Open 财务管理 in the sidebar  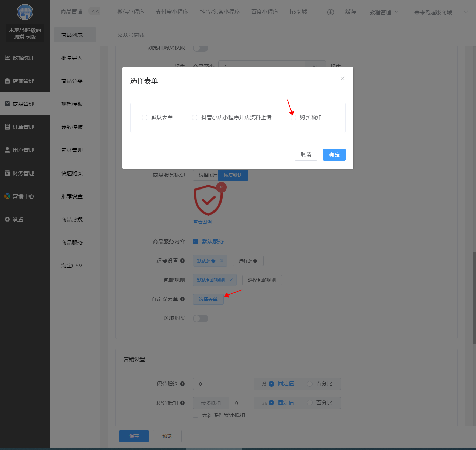click(25, 173)
